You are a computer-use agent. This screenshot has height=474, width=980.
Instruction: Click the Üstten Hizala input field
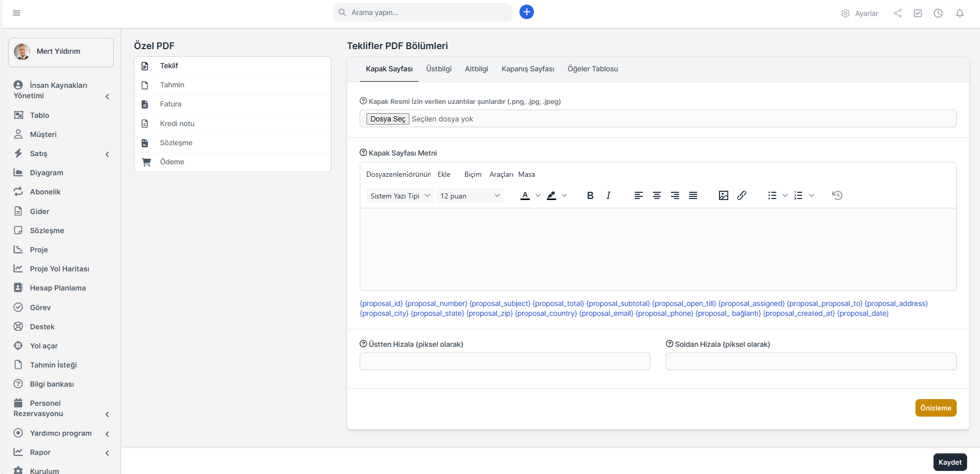pos(504,361)
